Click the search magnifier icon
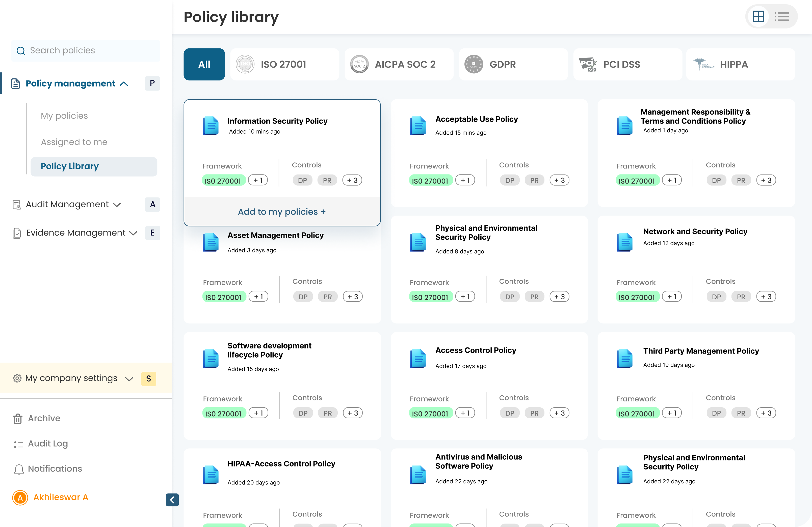The image size is (812, 527). [21, 51]
